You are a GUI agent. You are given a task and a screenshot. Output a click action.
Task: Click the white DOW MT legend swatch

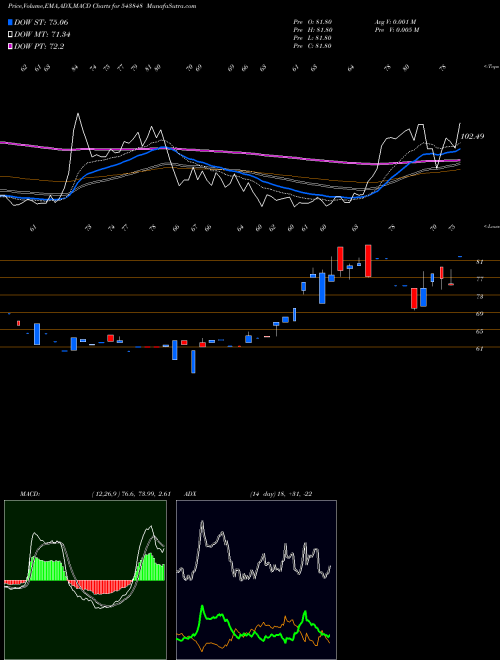pos(11,35)
